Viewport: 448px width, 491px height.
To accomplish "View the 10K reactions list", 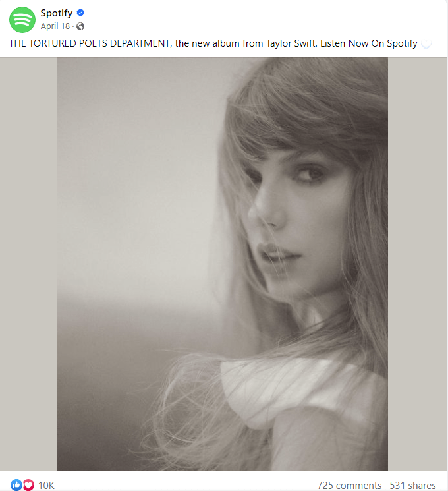I will (46, 485).
